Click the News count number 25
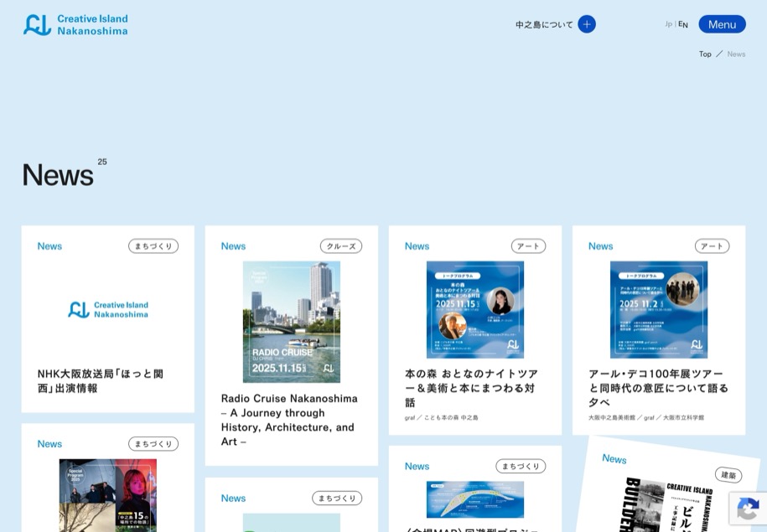Image resolution: width=767 pixels, height=532 pixels. click(x=102, y=162)
